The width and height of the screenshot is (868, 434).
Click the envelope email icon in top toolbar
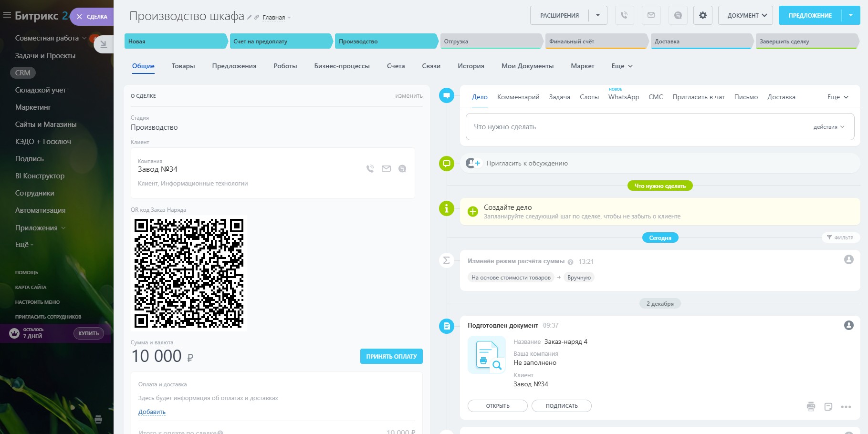point(651,15)
